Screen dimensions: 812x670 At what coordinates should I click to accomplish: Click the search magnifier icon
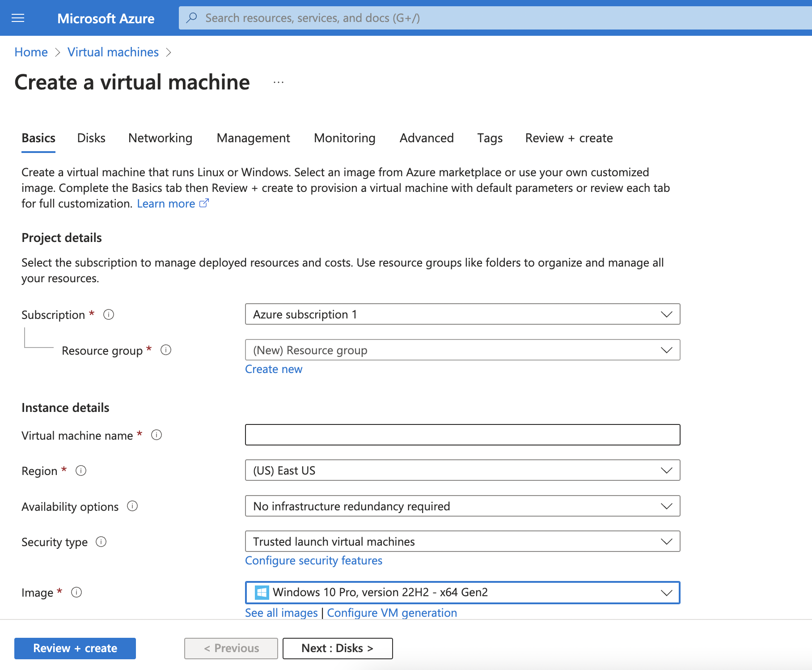[191, 18]
